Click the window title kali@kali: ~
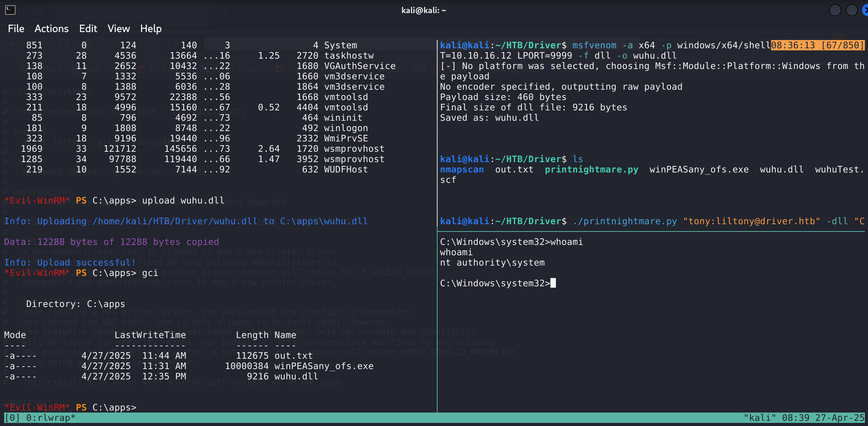This screenshot has width=868, height=426. tap(423, 10)
